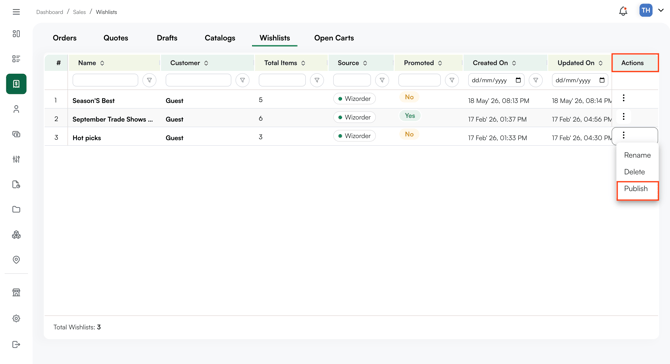
Task: Click the No badge for Season'S Best
Action: [409, 97]
